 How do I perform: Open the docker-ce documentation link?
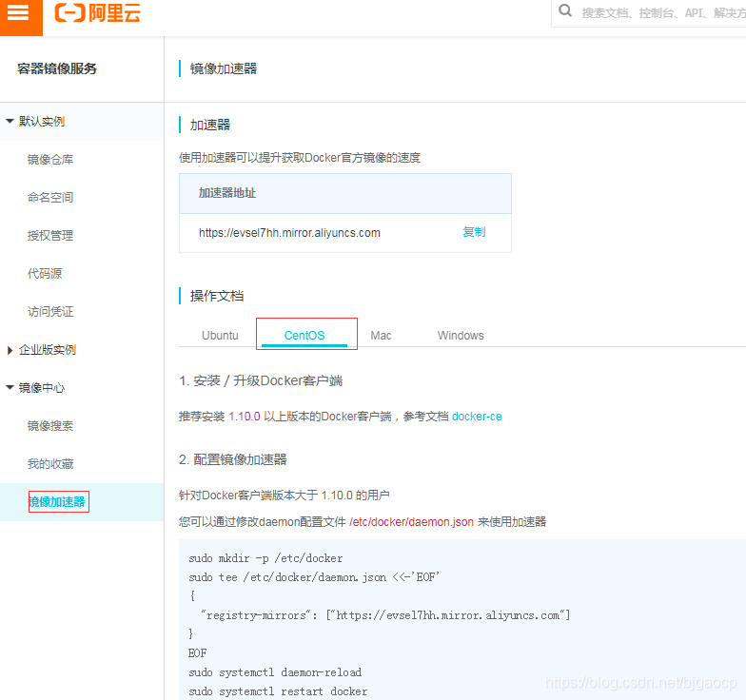pyautogui.click(x=477, y=417)
